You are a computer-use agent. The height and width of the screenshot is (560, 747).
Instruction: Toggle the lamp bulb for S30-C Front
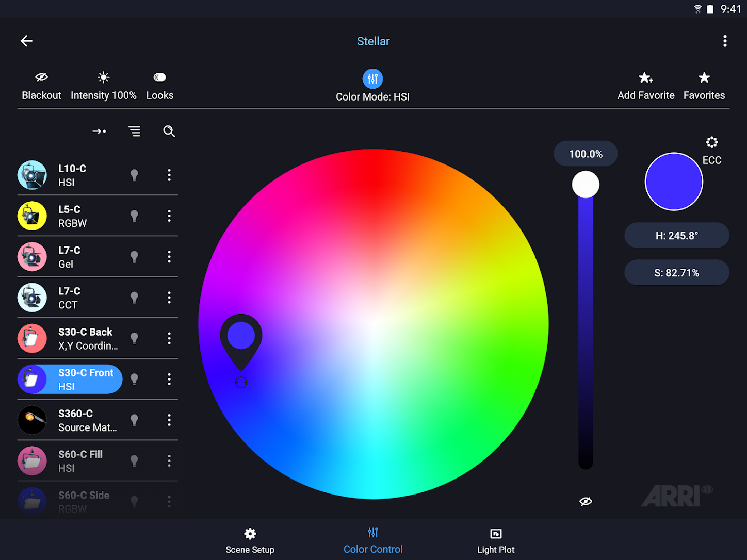pos(134,379)
